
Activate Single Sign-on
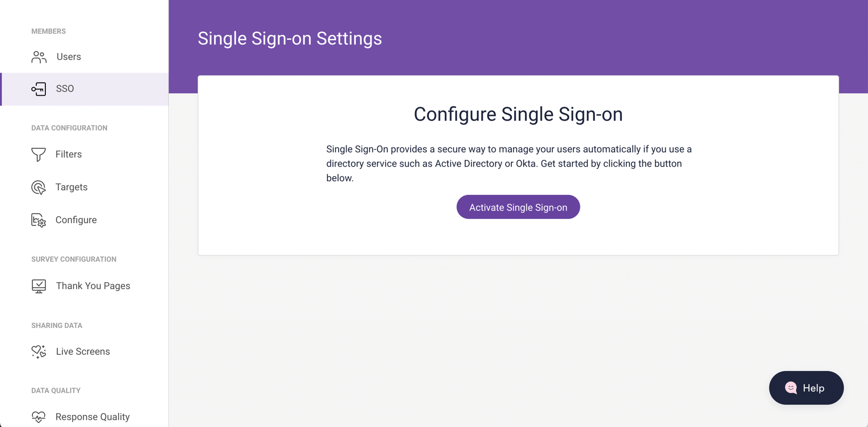click(x=518, y=207)
